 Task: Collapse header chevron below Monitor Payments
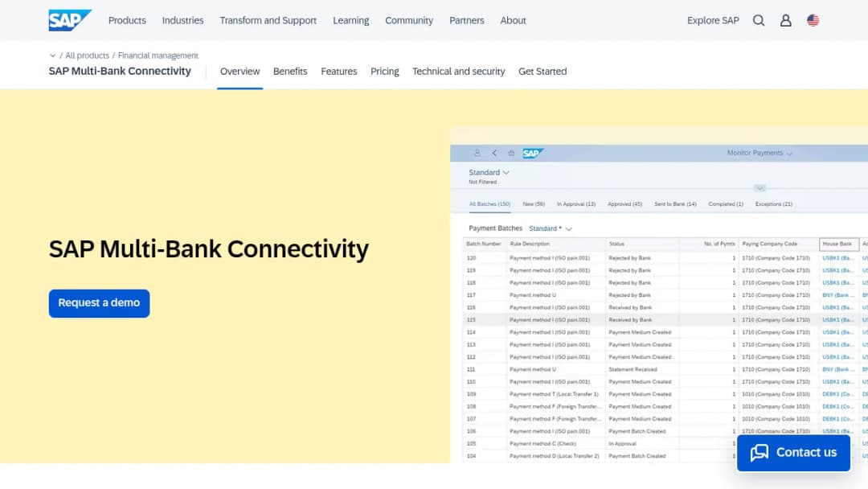click(x=759, y=188)
